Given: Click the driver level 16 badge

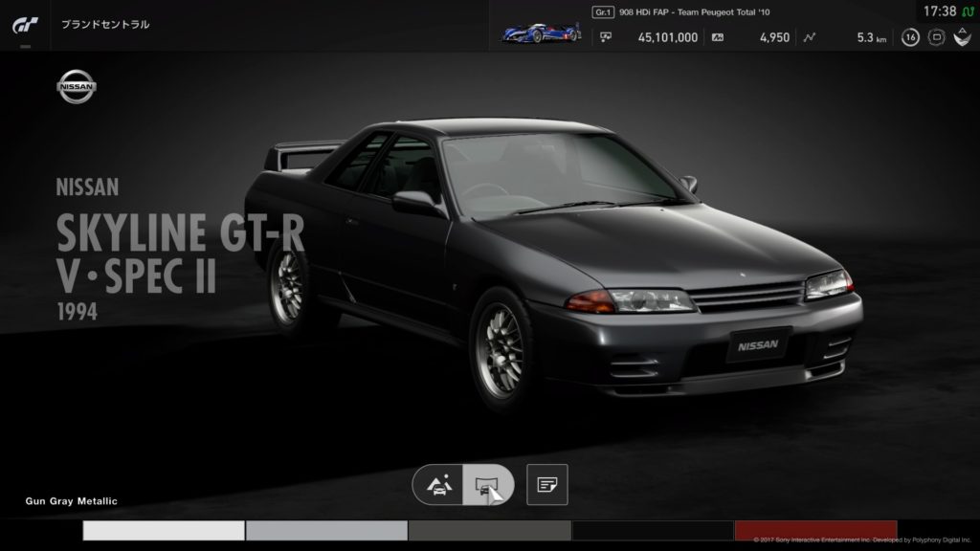Looking at the screenshot, I should point(910,37).
